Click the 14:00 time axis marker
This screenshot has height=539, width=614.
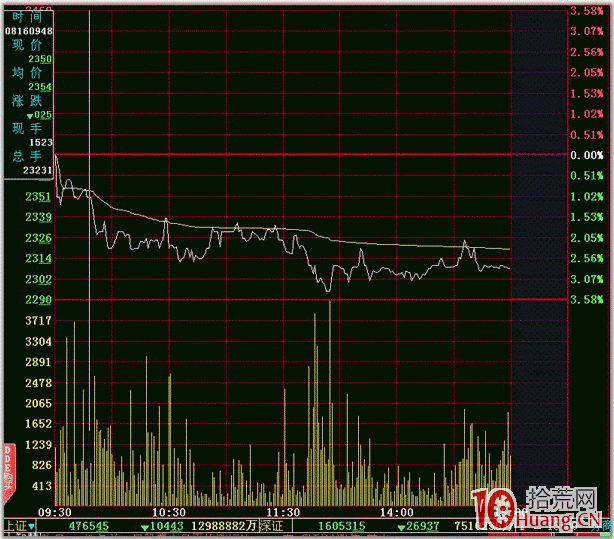coord(396,512)
